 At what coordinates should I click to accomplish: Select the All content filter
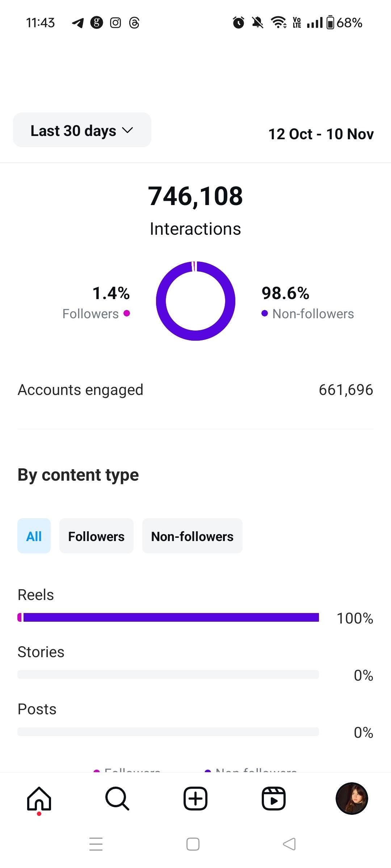[34, 536]
